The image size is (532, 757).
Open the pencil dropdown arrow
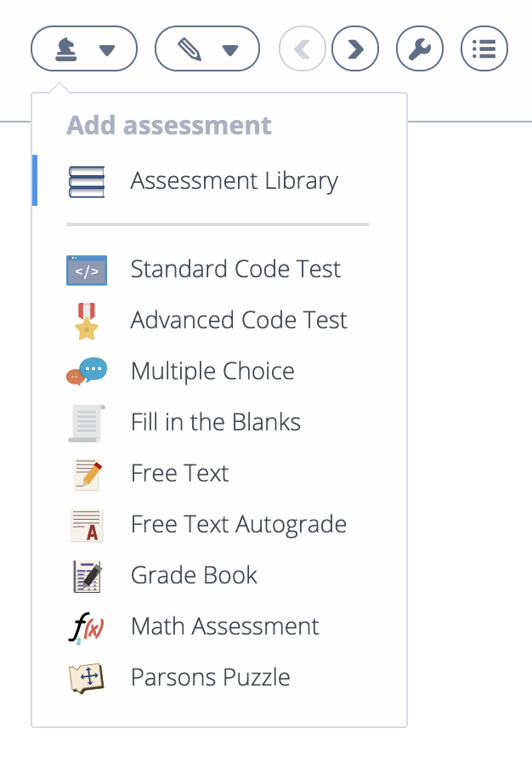pos(230,49)
